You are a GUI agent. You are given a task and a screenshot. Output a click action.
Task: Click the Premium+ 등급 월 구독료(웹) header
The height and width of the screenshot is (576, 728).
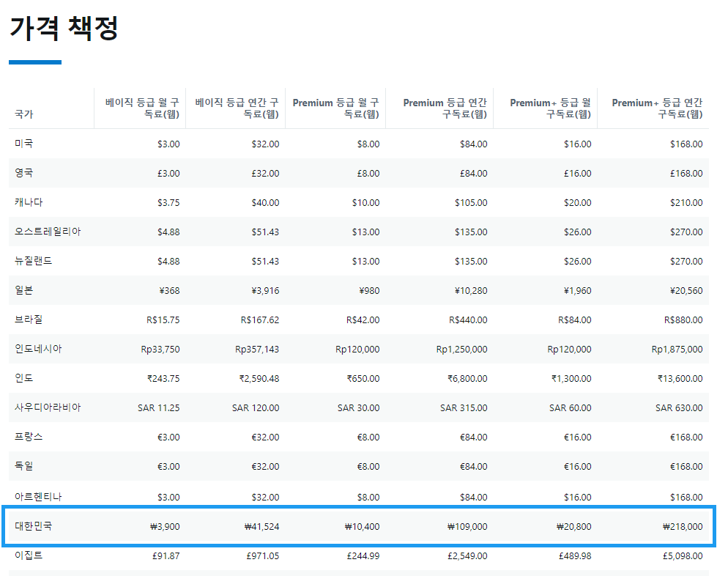550,108
